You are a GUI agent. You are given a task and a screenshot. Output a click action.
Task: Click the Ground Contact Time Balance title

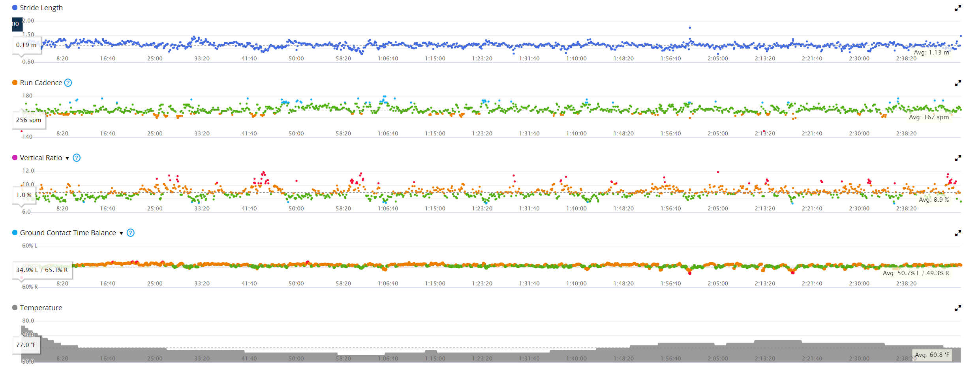68,233
